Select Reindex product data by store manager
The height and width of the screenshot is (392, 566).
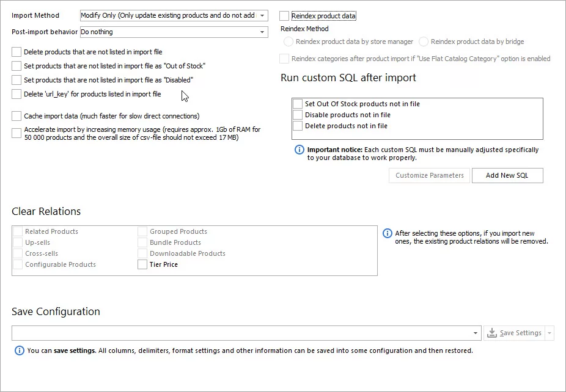288,42
